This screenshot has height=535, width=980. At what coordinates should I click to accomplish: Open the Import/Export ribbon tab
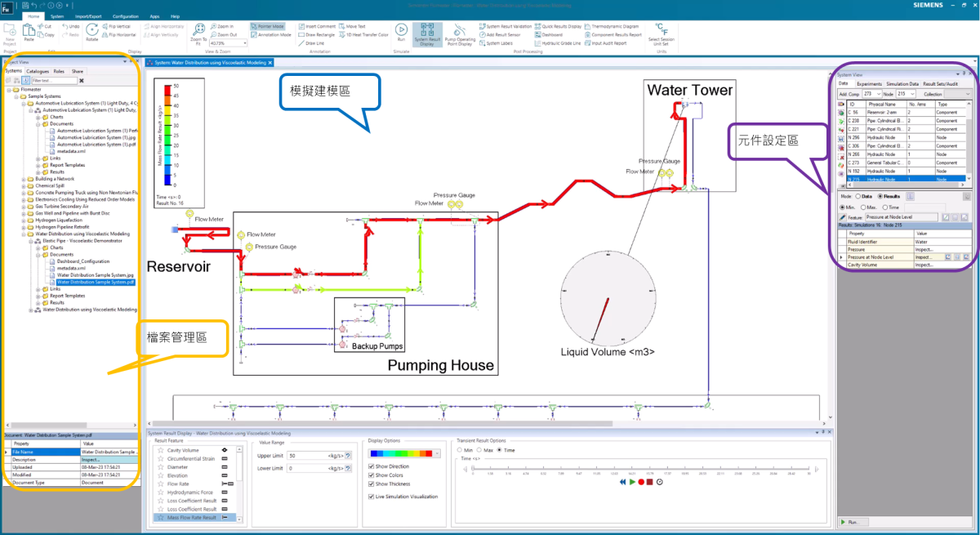coord(89,16)
